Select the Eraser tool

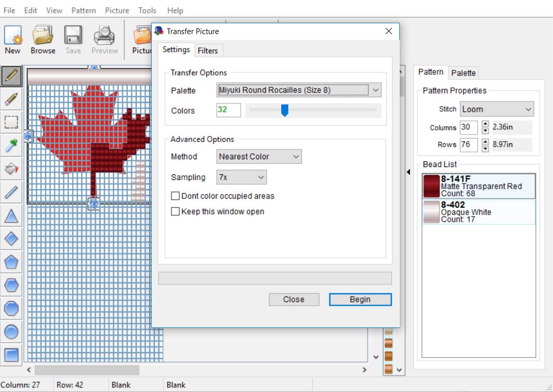[x=11, y=99]
